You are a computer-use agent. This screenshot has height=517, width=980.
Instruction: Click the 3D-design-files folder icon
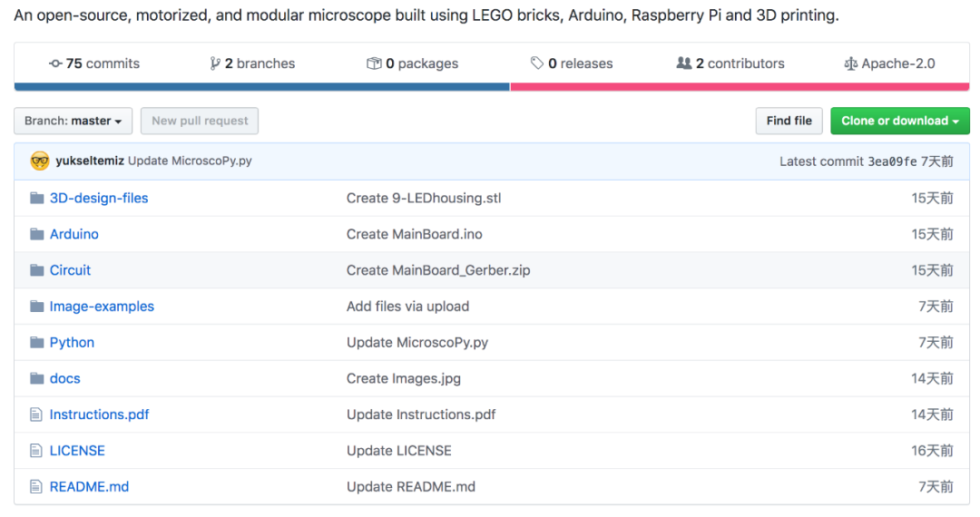click(36, 198)
